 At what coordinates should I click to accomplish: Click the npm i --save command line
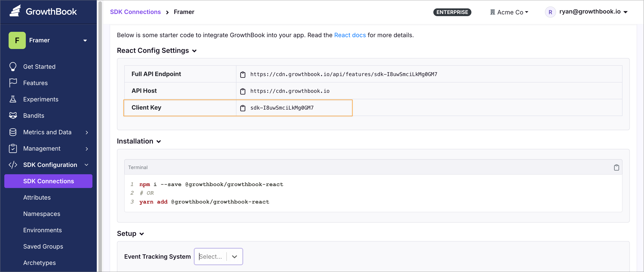211,184
